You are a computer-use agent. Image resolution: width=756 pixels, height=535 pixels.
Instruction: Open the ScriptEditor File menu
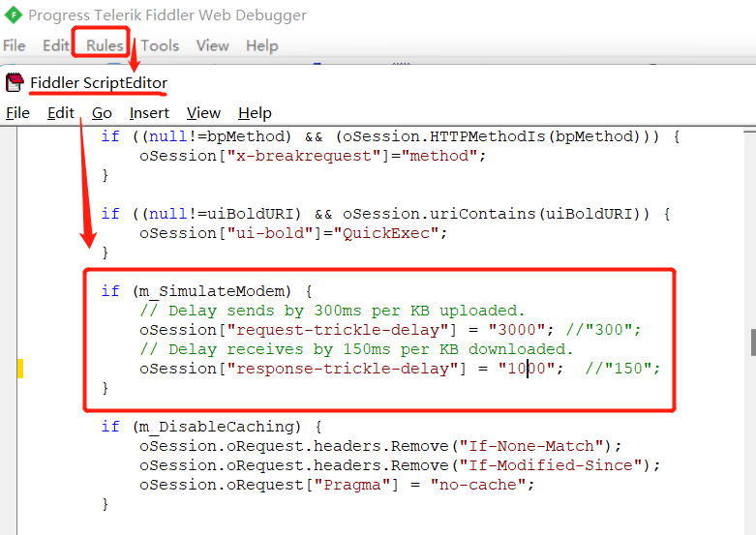coord(17,113)
